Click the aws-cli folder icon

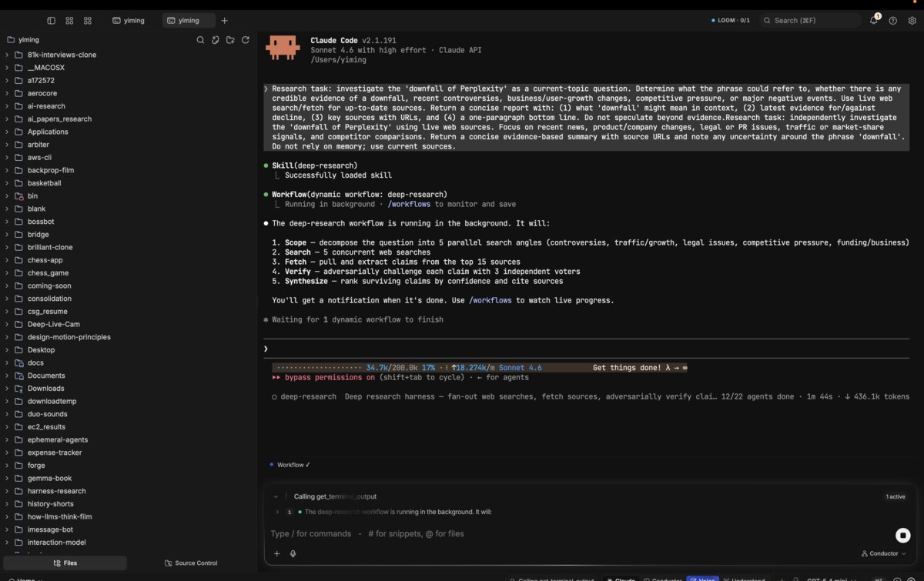18,157
